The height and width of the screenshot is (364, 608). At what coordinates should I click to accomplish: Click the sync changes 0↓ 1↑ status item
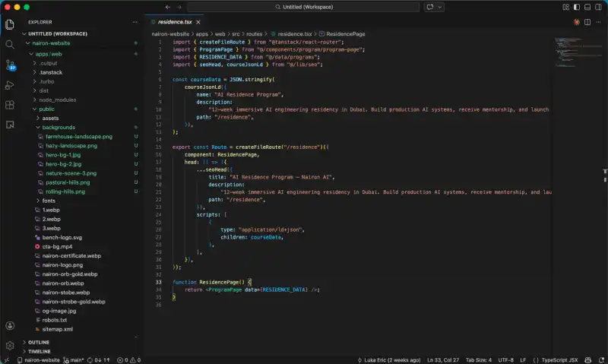coord(99,360)
